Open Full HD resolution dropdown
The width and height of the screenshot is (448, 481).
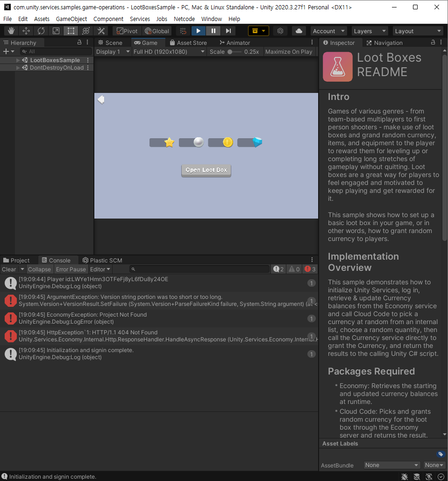pos(169,51)
